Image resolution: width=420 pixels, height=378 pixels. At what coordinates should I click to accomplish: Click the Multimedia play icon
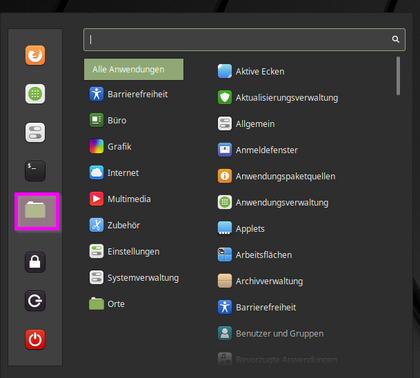coord(96,199)
